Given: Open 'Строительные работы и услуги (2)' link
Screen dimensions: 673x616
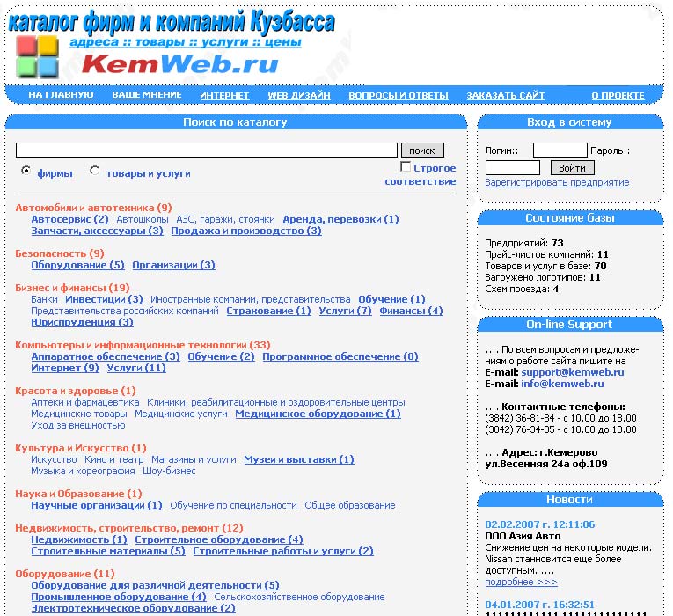Looking at the screenshot, I should tap(283, 551).
